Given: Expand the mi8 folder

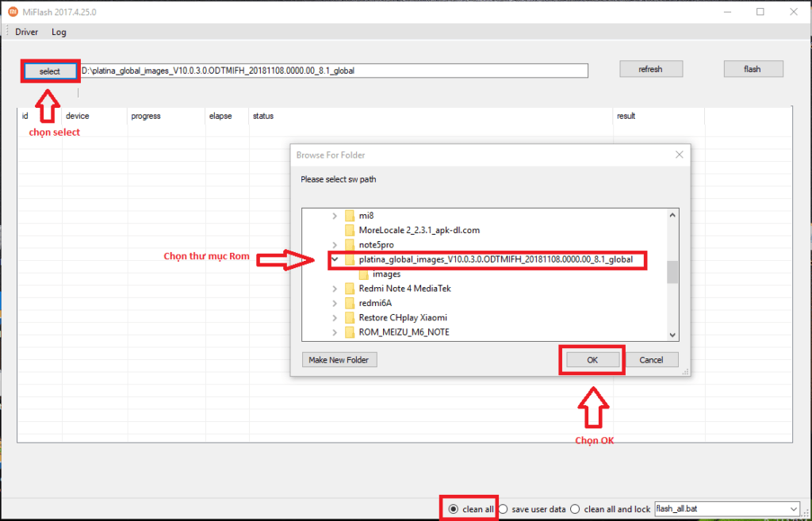Looking at the screenshot, I should (x=335, y=216).
